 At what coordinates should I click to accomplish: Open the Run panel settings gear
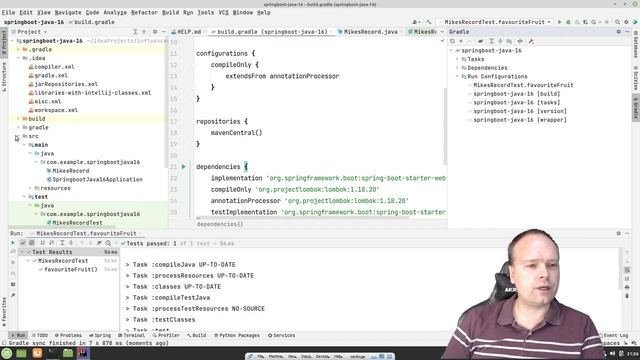pos(618,233)
